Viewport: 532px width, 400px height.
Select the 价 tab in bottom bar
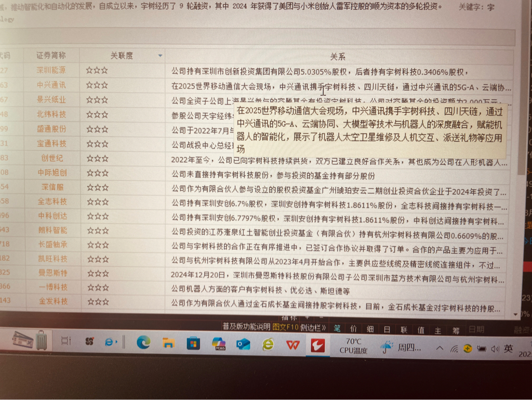pyautogui.click(x=353, y=329)
